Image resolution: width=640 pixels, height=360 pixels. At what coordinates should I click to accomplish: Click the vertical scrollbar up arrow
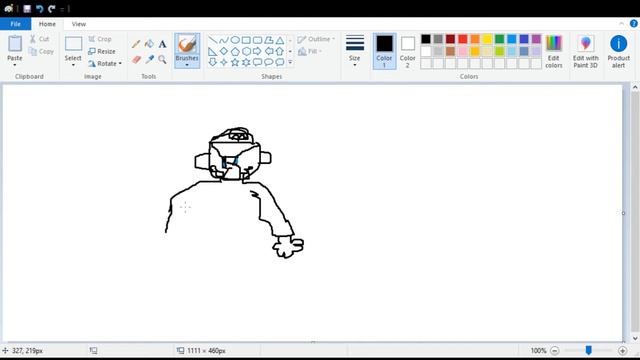[x=635, y=87]
